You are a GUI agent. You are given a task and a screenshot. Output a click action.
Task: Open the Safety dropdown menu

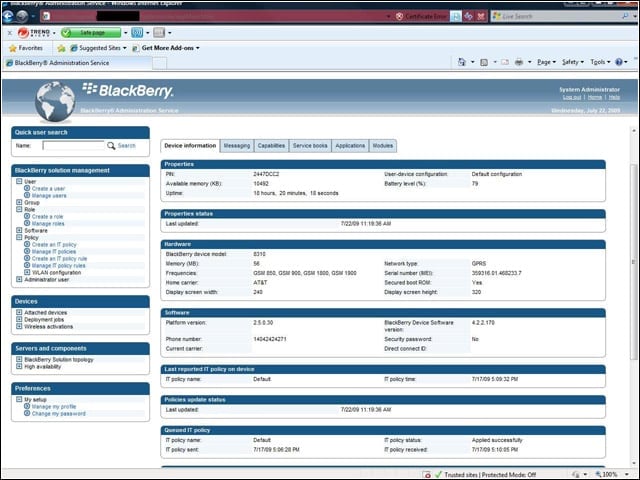(x=573, y=62)
